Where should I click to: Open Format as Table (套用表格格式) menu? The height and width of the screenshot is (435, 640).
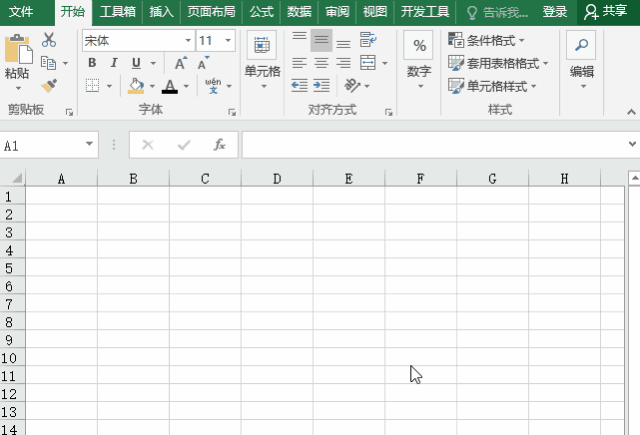(498, 63)
